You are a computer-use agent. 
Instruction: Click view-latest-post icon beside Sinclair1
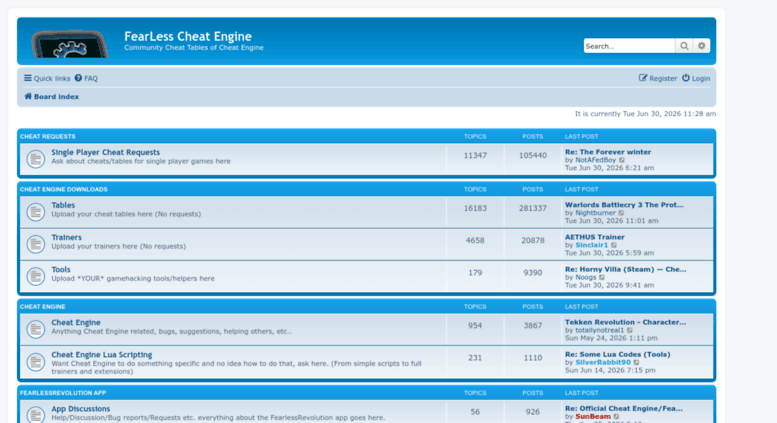[614, 245]
